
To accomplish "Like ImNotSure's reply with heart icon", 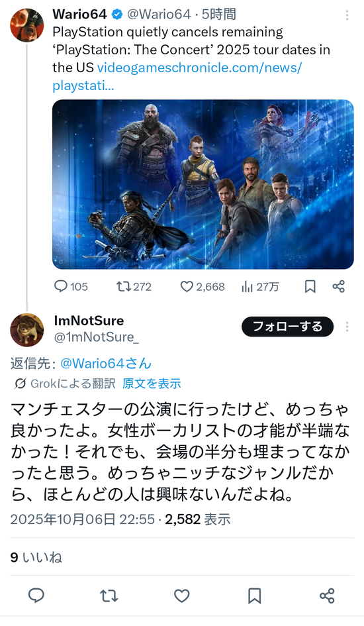I will 182,596.
